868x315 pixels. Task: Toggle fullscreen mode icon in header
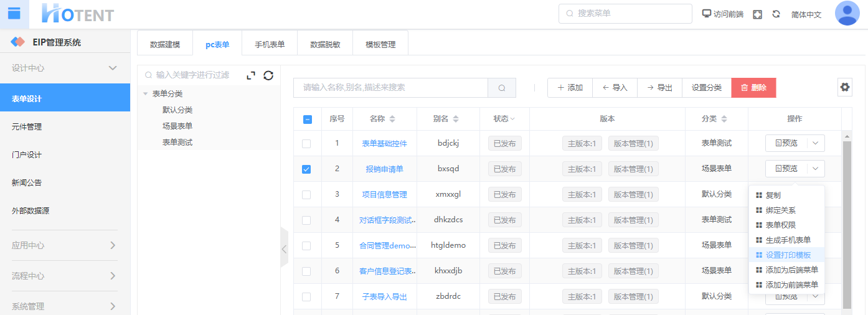click(x=757, y=14)
